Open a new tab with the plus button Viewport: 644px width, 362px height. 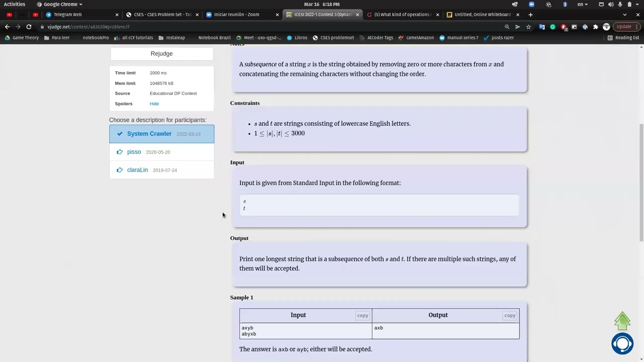point(530,15)
